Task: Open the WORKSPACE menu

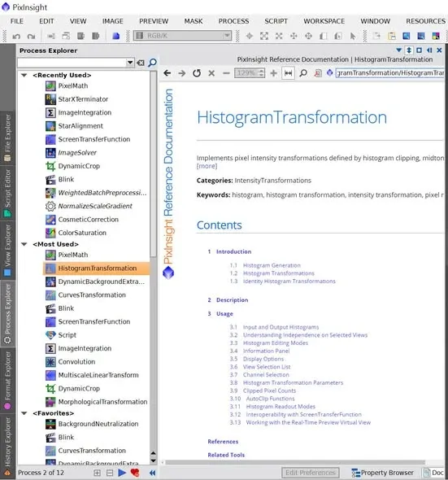Action: click(x=324, y=21)
